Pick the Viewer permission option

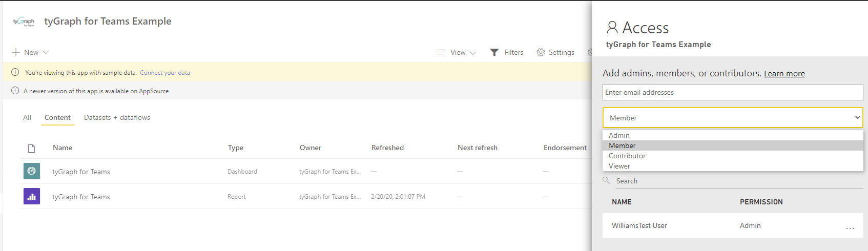pyautogui.click(x=619, y=166)
